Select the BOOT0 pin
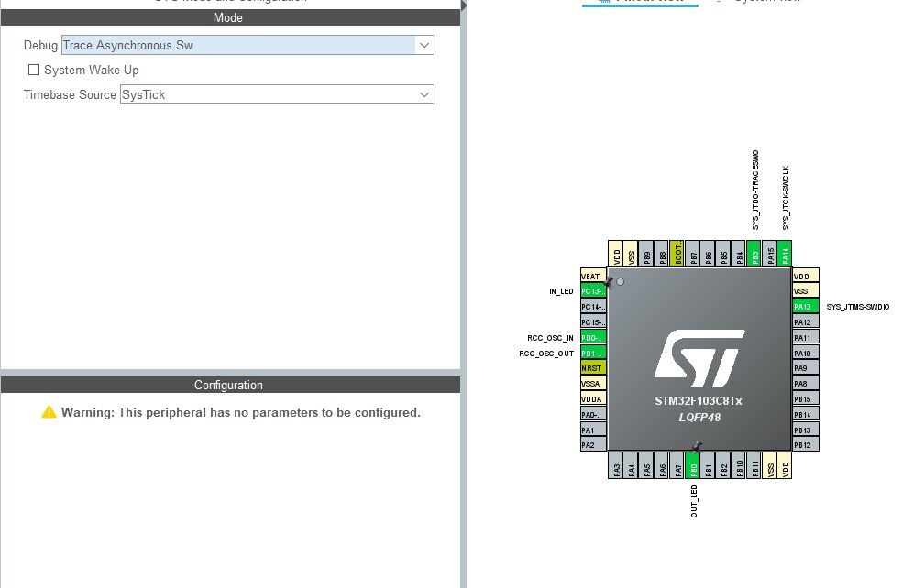 pos(677,254)
